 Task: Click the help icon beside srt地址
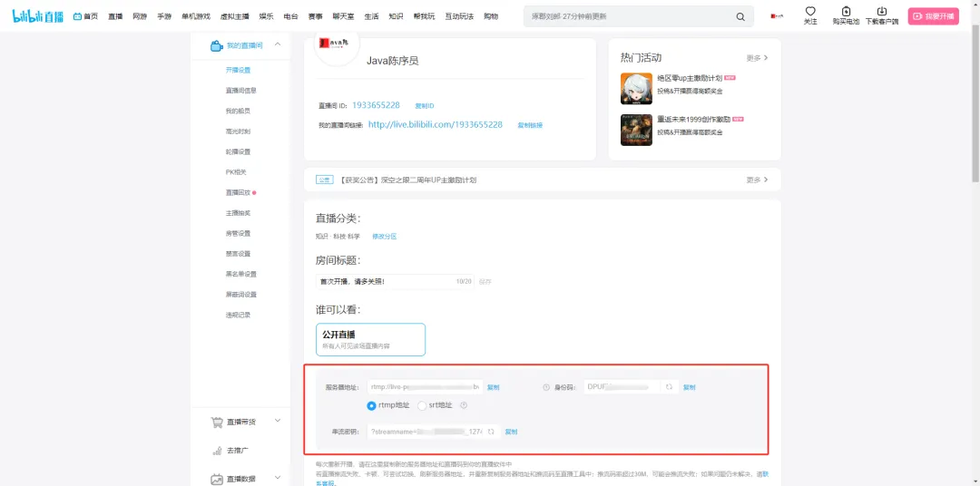464,405
